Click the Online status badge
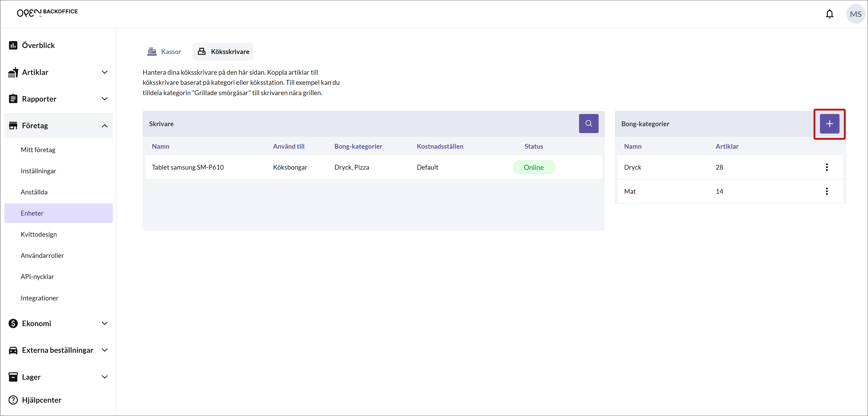Image resolution: width=868 pixels, height=416 pixels. pyautogui.click(x=533, y=167)
